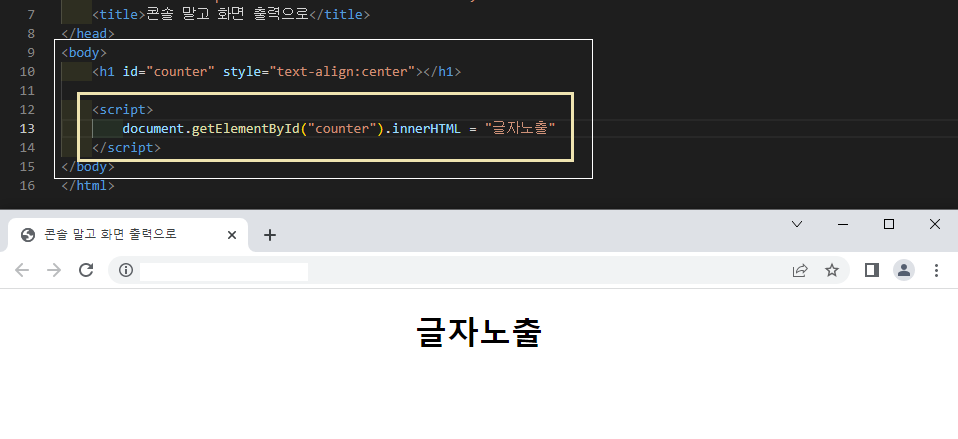Bookmark this tab with star icon
Image resolution: width=958 pixels, height=439 pixels.
[832, 270]
